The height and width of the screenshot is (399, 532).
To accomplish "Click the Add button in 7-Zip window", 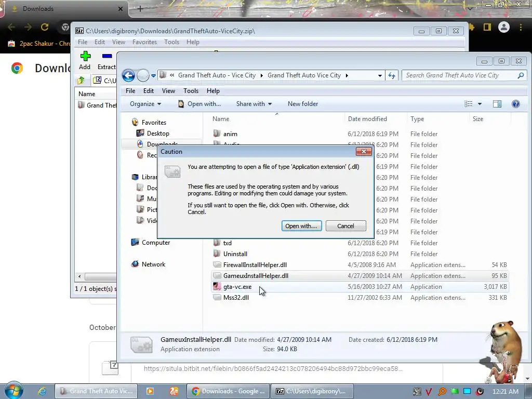I will (85, 60).
